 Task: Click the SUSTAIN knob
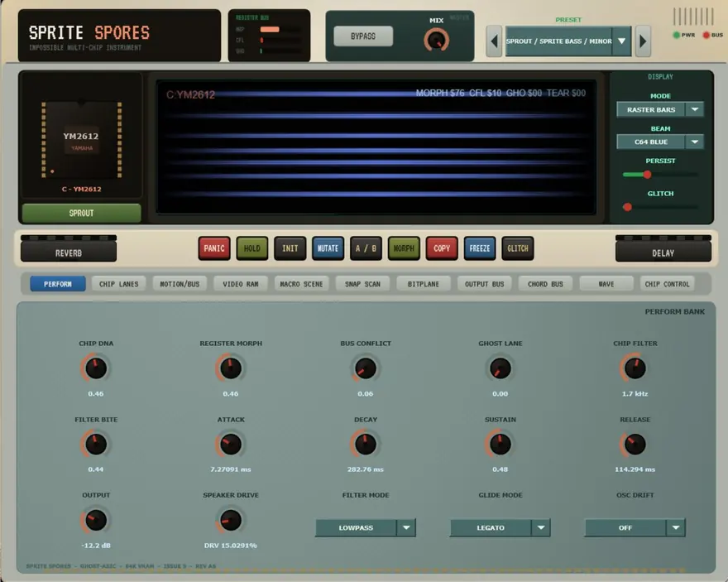point(500,444)
